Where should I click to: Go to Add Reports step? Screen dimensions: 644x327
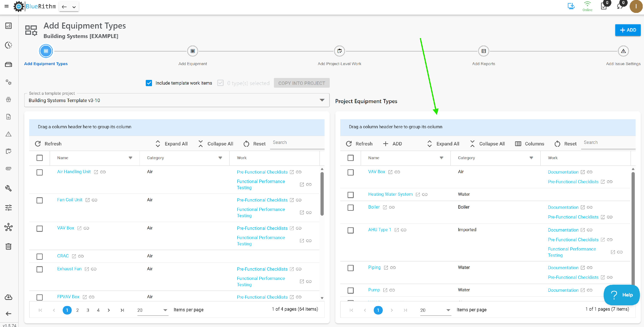[x=483, y=51]
